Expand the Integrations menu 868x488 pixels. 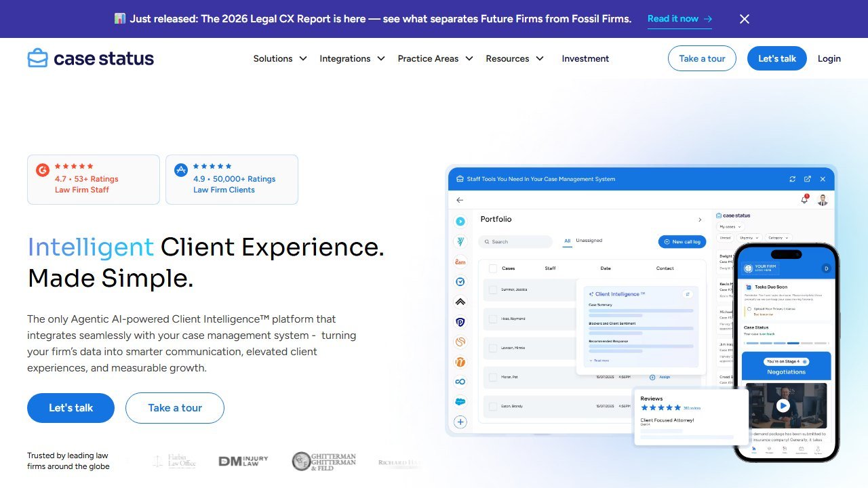[x=352, y=59]
